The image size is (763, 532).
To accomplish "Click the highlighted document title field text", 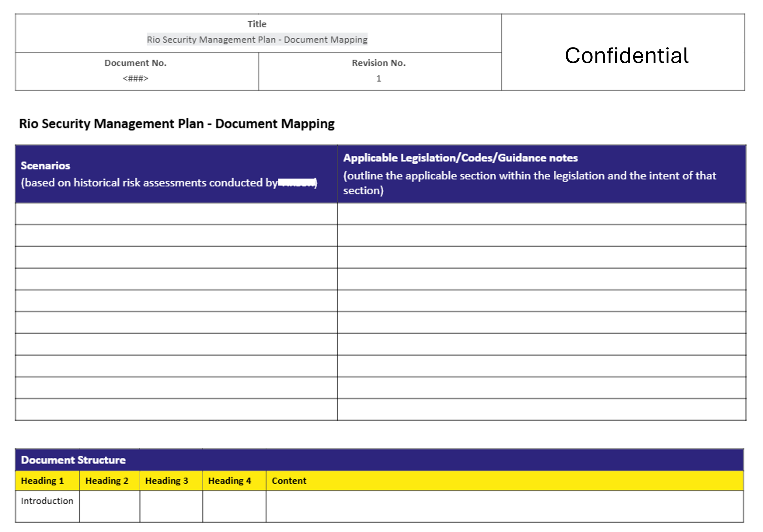I will click(x=257, y=40).
